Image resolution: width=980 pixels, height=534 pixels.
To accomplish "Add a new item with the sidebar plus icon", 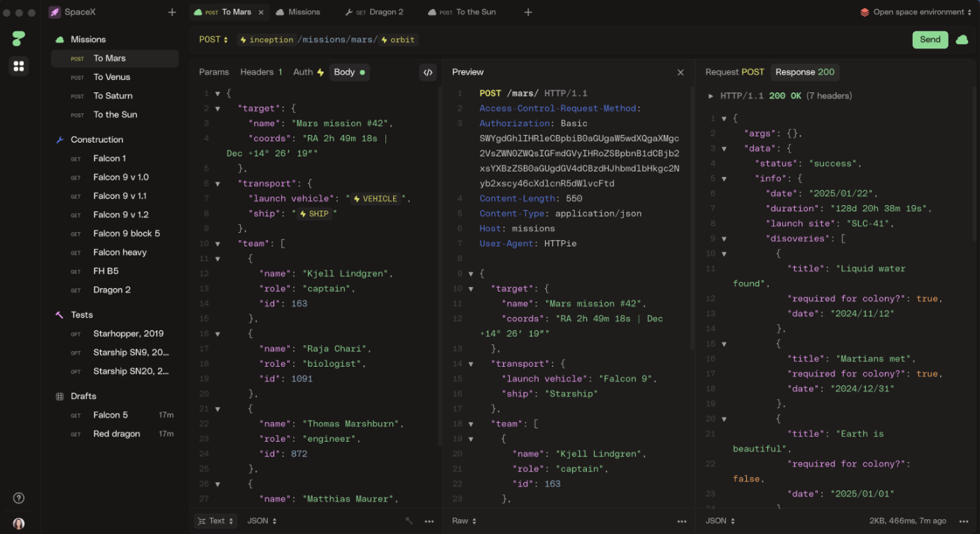I will pyautogui.click(x=172, y=12).
